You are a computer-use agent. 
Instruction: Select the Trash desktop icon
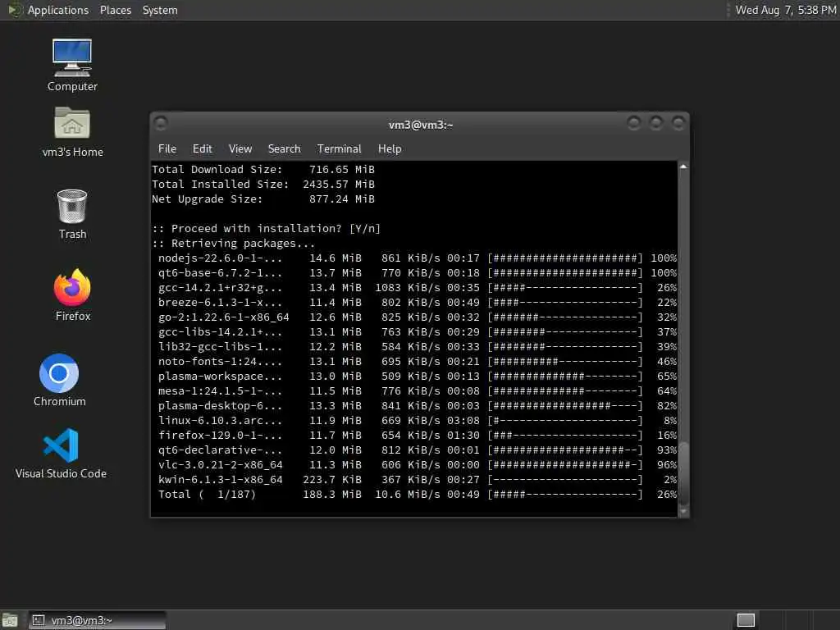coord(72,214)
